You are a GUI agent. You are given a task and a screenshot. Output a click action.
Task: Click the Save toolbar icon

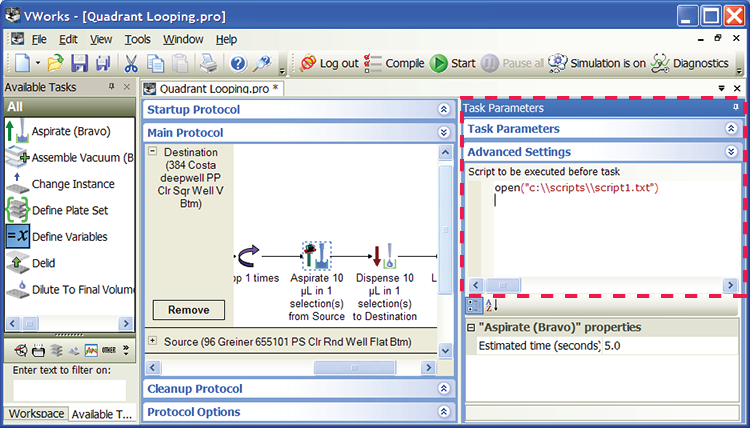[80, 63]
